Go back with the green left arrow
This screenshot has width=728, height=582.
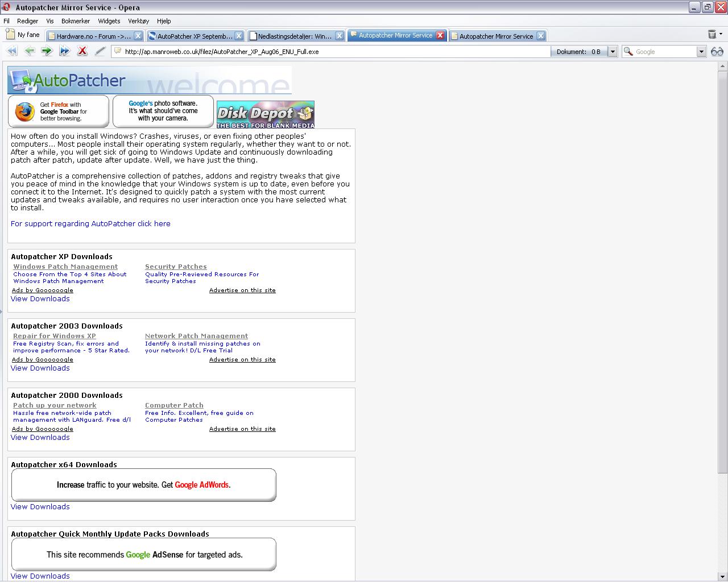[x=30, y=51]
